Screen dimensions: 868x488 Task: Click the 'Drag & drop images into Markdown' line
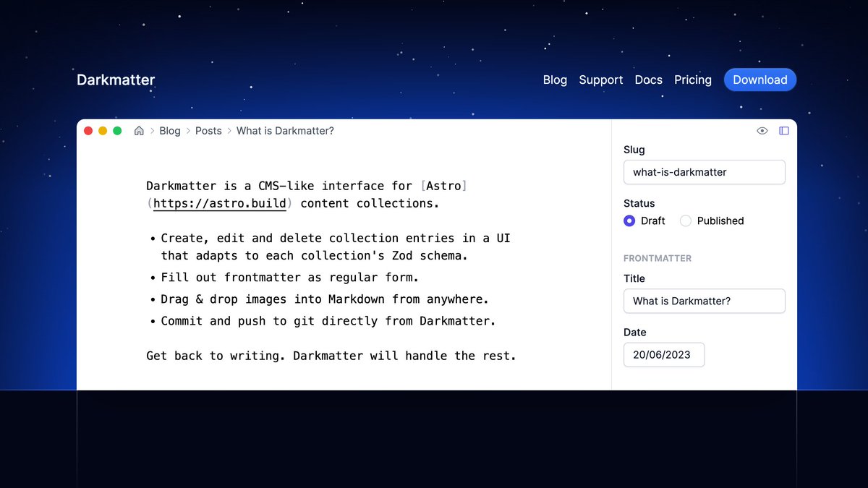(x=325, y=299)
